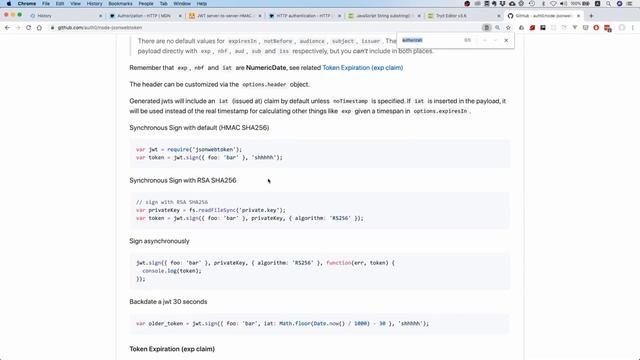640x360 pixels.
Task: Click the zoom magnifier icon in address bar
Action: 497,28
